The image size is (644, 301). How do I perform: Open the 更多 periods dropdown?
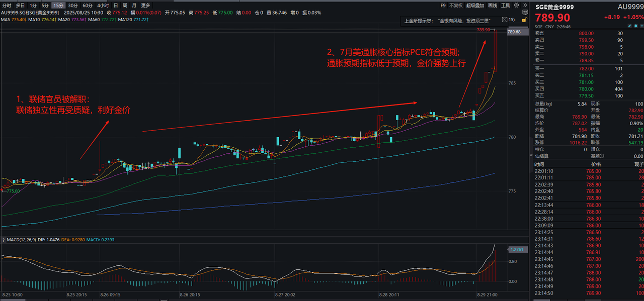pos(145,6)
